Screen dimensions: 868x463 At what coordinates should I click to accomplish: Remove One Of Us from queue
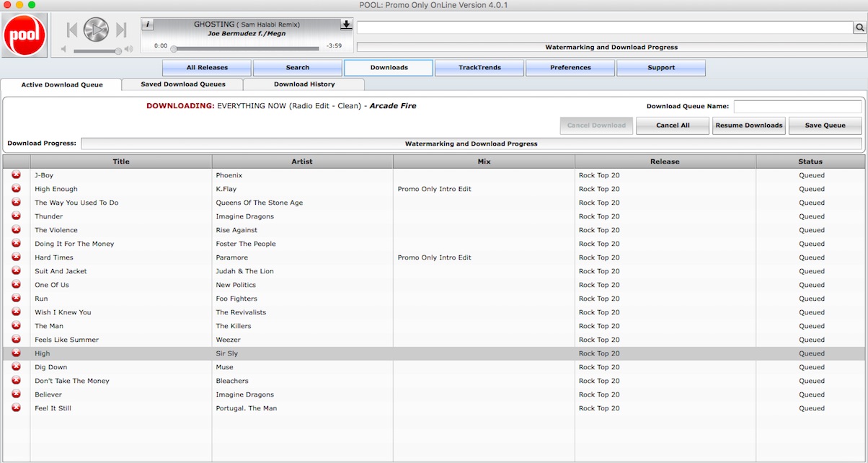pyautogui.click(x=16, y=285)
